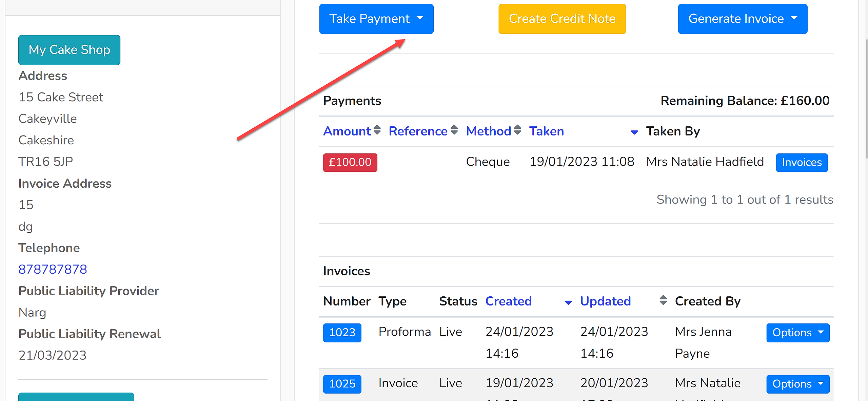
Task: Open invoice number 1023
Action: click(x=342, y=333)
